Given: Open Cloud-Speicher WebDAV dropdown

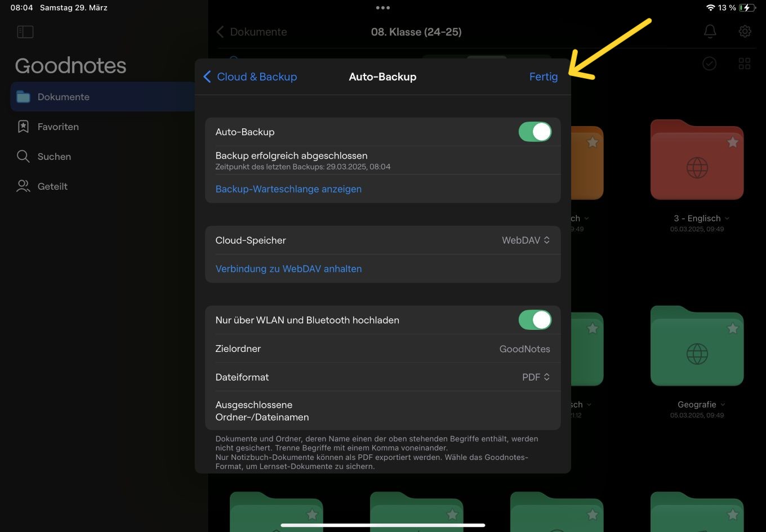Looking at the screenshot, I should pyautogui.click(x=525, y=240).
